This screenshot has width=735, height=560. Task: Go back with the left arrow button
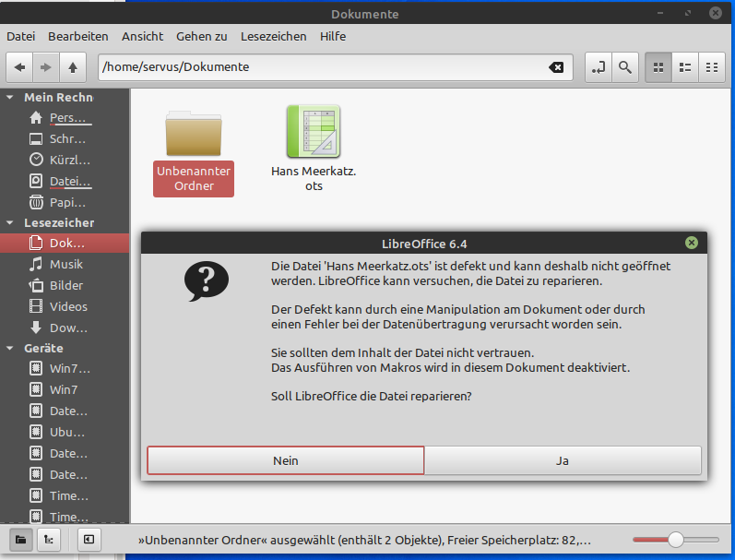tap(19, 67)
